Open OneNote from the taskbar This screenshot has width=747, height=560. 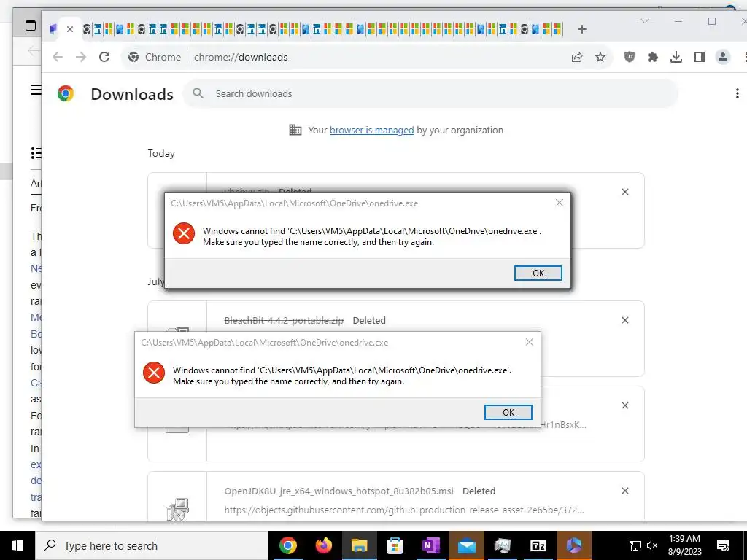[430, 545]
